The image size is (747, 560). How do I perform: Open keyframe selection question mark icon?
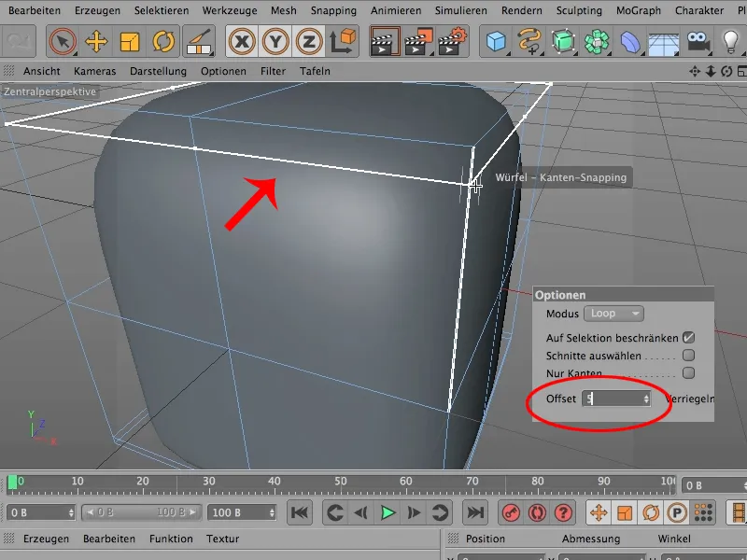(563, 512)
